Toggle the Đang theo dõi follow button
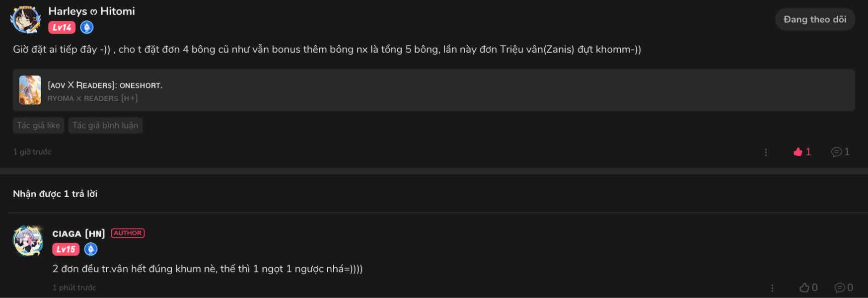 pyautogui.click(x=814, y=19)
